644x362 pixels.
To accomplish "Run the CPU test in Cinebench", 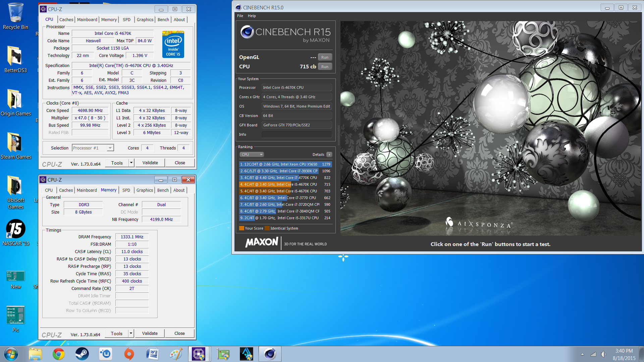I will tap(325, 67).
